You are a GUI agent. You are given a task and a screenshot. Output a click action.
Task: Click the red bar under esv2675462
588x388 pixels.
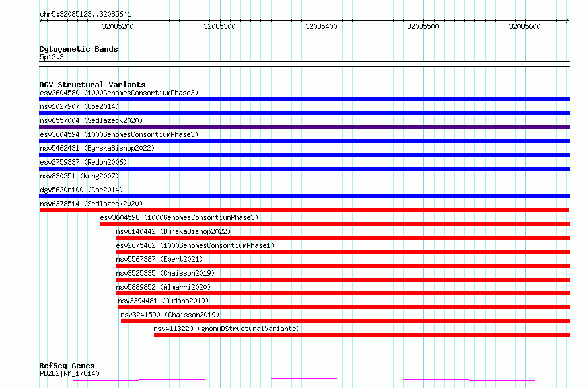(x=343, y=252)
